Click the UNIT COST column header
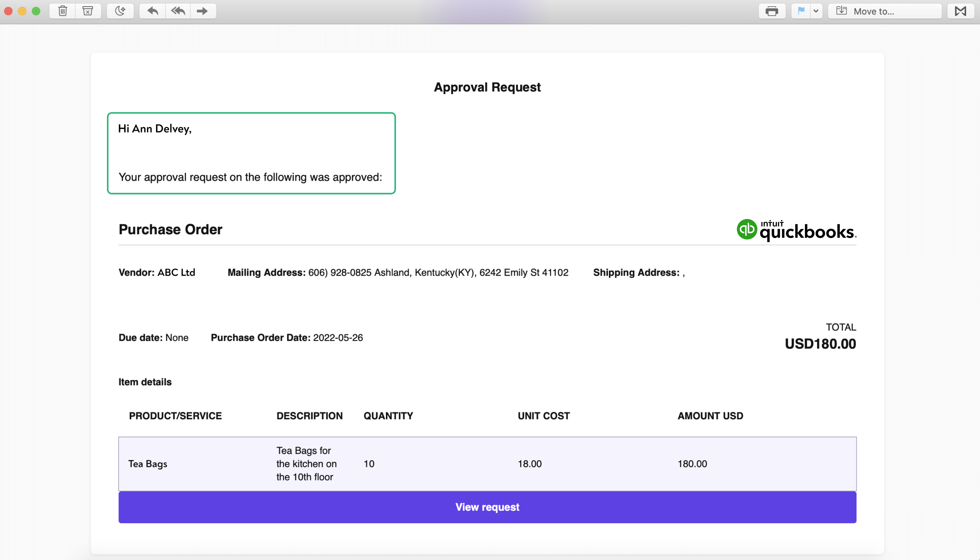Viewport: 980px width, 560px height. tap(544, 416)
